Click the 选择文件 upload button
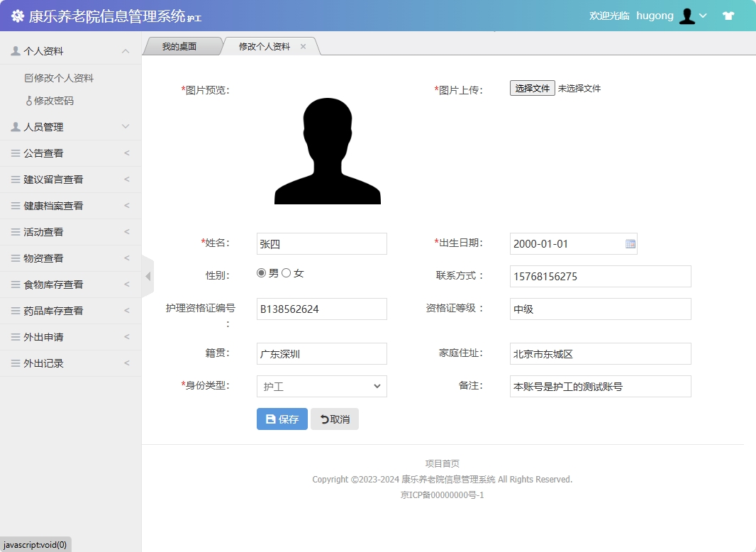Viewport: 756px width, 552px height. coord(532,87)
